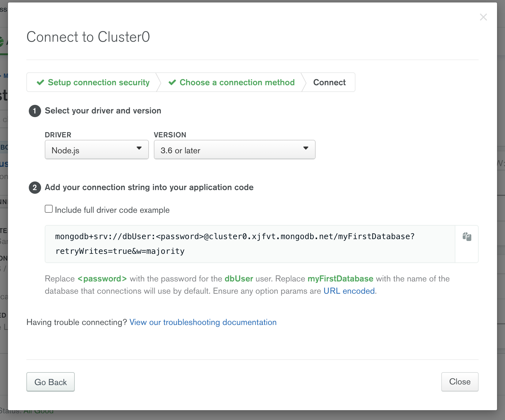Image resolution: width=505 pixels, height=420 pixels.
Task: Click the Connect to Cluster0 heading
Action: point(88,37)
